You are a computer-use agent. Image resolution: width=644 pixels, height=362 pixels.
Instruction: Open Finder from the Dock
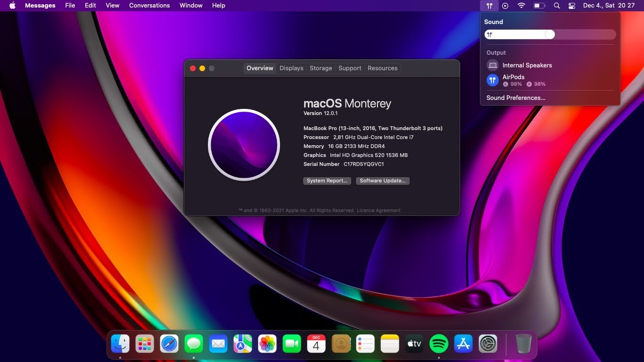(120, 344)
